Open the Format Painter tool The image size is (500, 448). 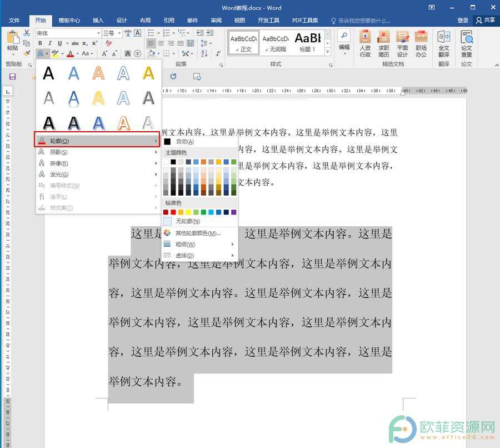[27, 53]
